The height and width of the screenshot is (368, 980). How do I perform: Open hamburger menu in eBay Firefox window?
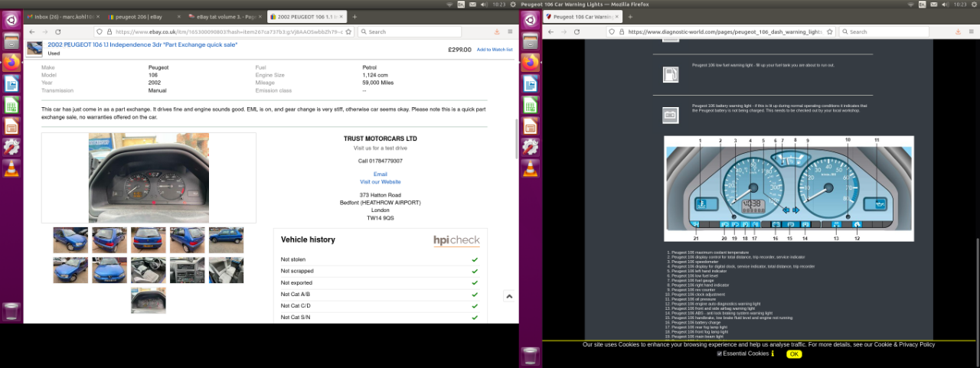pos(511,32)
